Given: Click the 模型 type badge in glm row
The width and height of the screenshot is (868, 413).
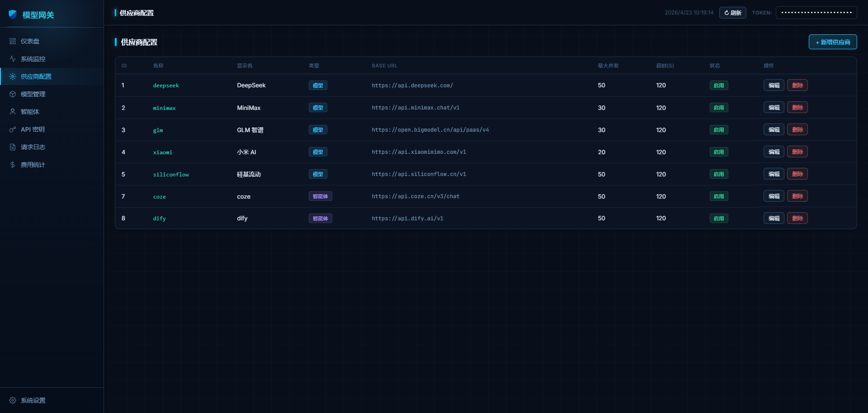Looking at the screenshot, I should click(x=318, y=130).
